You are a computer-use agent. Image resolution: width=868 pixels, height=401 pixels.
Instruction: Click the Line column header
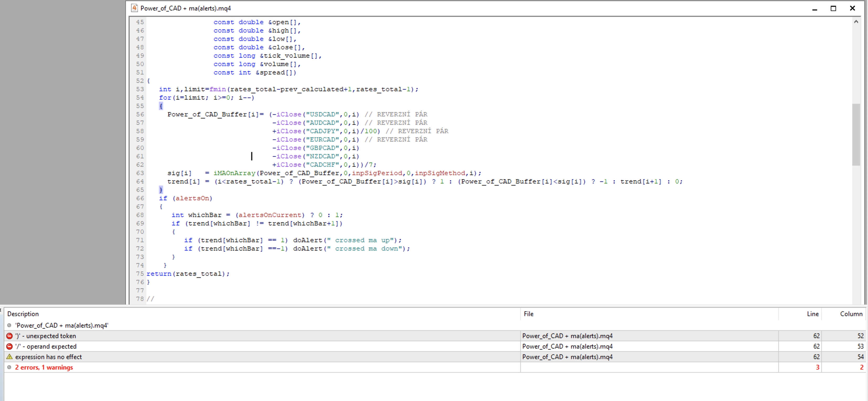pyautogui.click(x=812, y=314)
